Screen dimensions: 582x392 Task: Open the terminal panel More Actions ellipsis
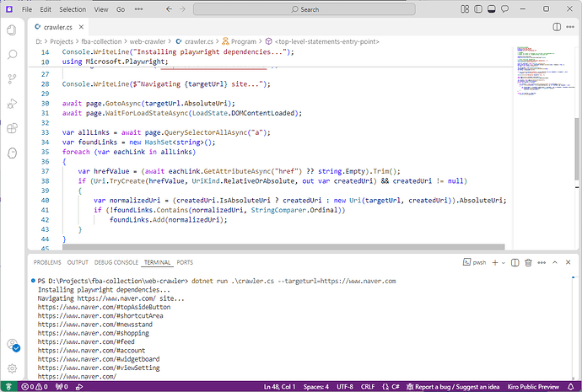point(542,262)
